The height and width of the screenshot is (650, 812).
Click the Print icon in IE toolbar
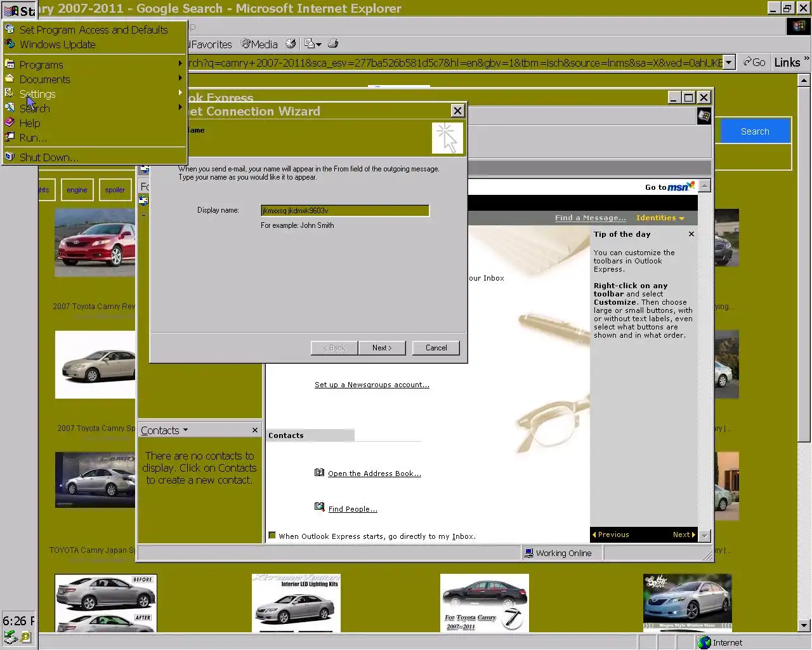[x=333, y=44]
